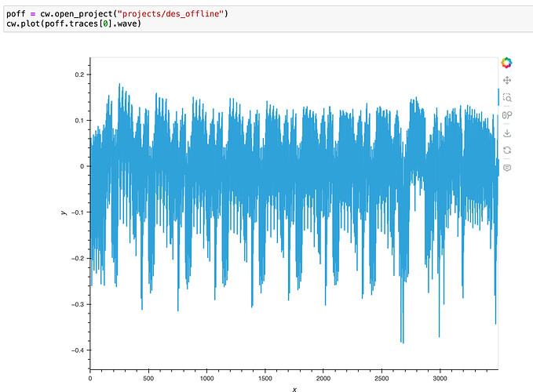Click y-axis tick label −0.3

(78, 304)
